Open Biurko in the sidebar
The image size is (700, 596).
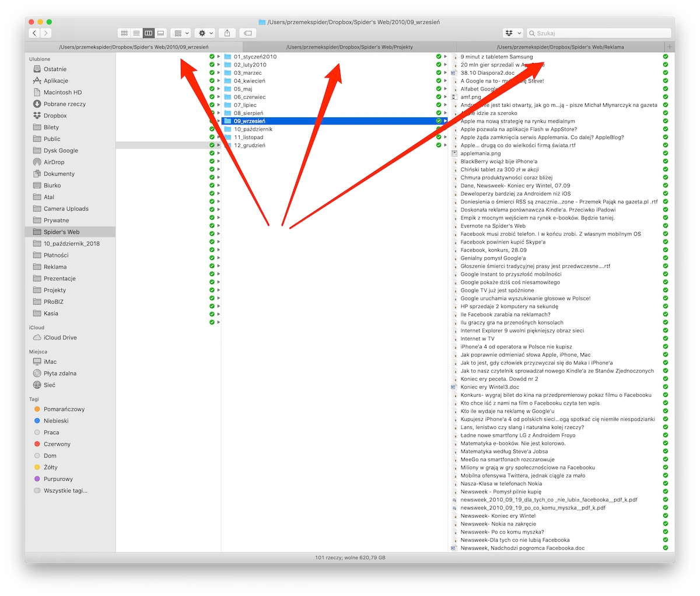point(52,186)
